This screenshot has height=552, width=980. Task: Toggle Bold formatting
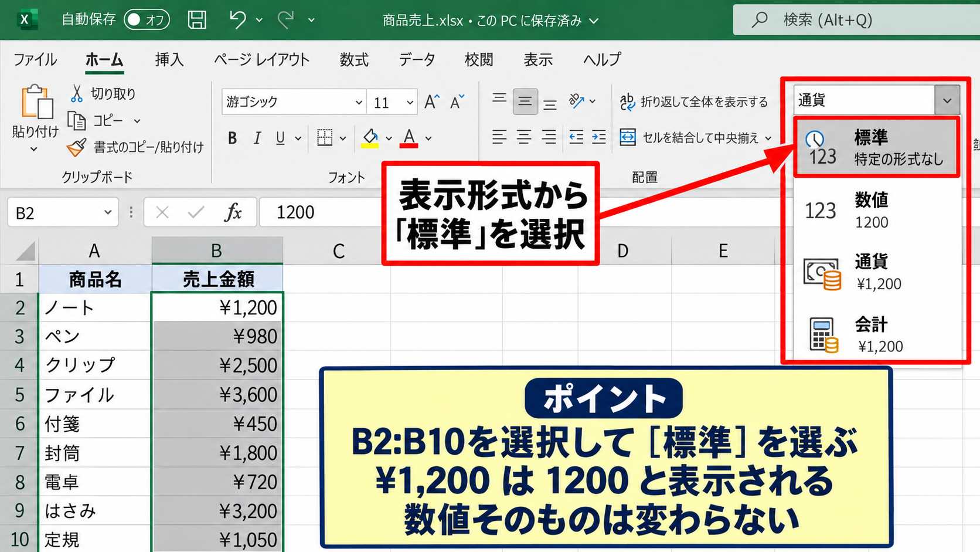click(x=232, y=138)
